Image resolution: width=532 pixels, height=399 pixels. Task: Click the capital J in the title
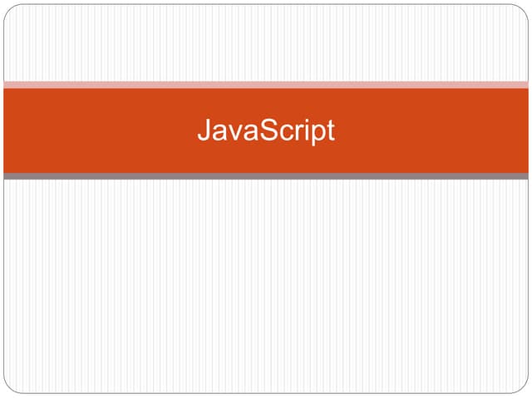pyautogui.click(x=204, y=131)
